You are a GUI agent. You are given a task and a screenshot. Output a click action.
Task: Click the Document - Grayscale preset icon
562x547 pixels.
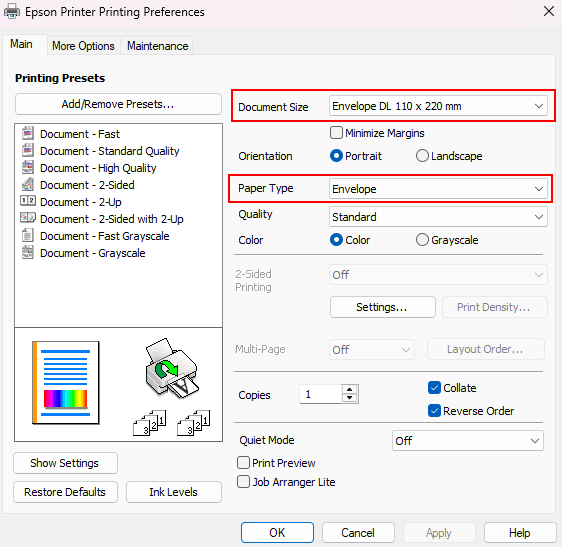28,252
